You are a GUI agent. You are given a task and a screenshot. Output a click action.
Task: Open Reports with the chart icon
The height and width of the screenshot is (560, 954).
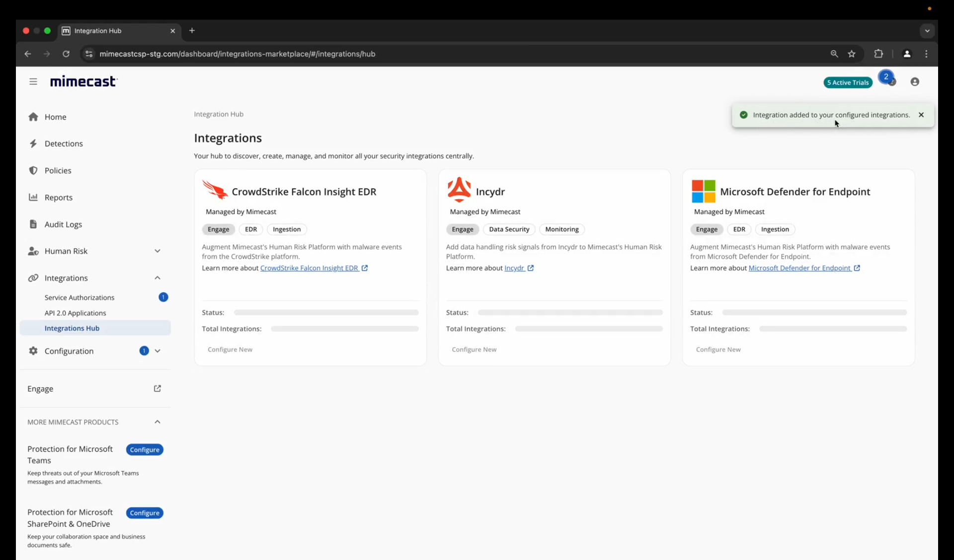[58, 197]
